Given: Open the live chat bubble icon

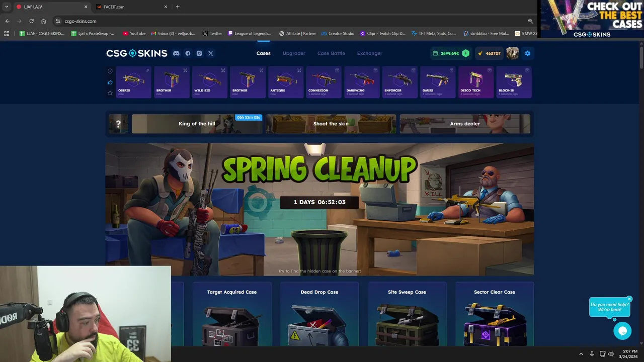Looking at the screenshot, I should coord(622,331).
